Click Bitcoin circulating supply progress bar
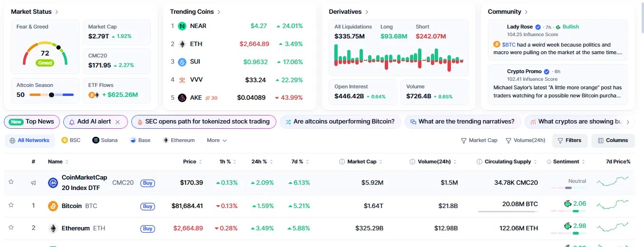The image size is (644, 247). pyautogui.click(x=507, y=211)
